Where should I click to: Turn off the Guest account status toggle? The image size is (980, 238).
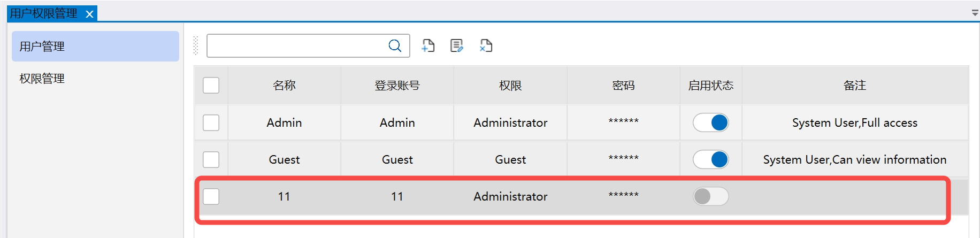pos(710,159)
